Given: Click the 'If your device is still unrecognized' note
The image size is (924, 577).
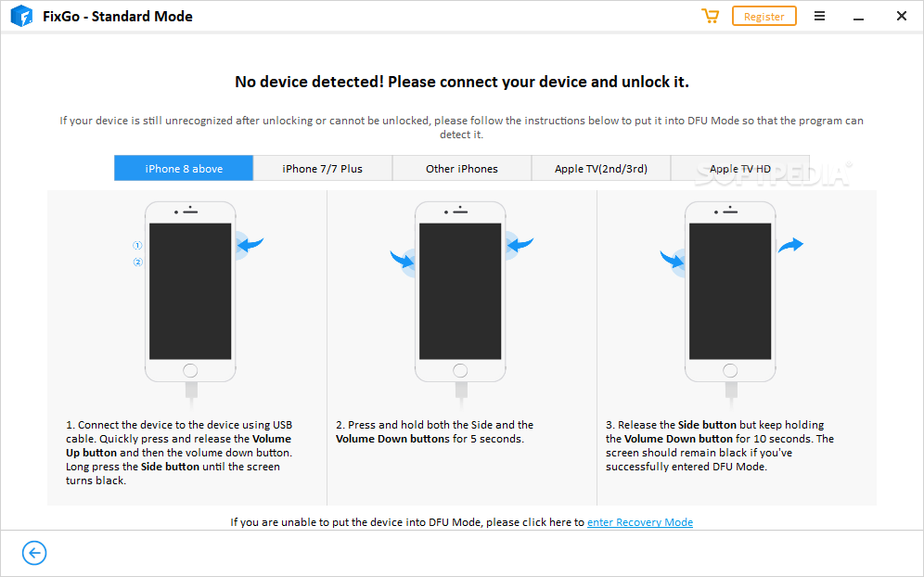Looking at the screenshot, I should coord(461,127).
